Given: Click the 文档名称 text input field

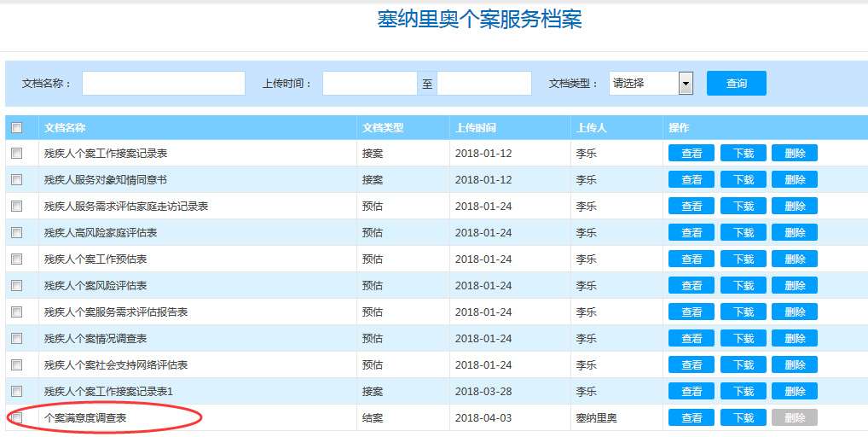Looking at the screenshot, I should coord(164,84).
